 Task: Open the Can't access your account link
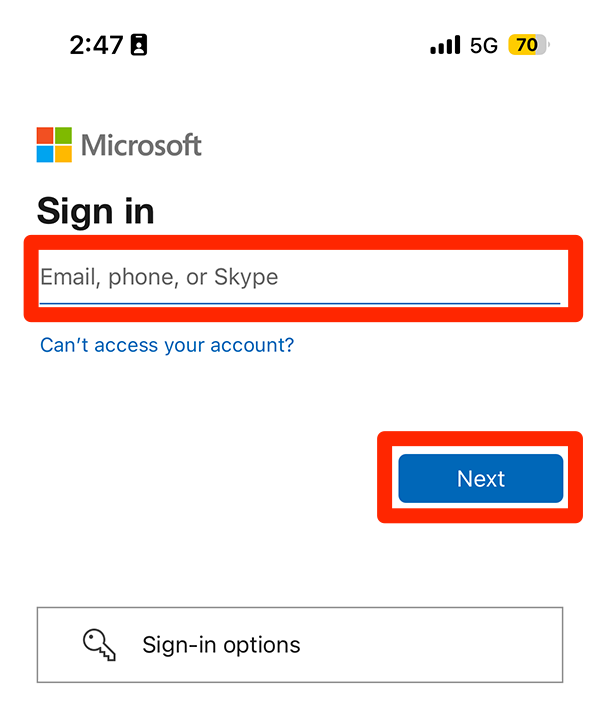point(167,345)
